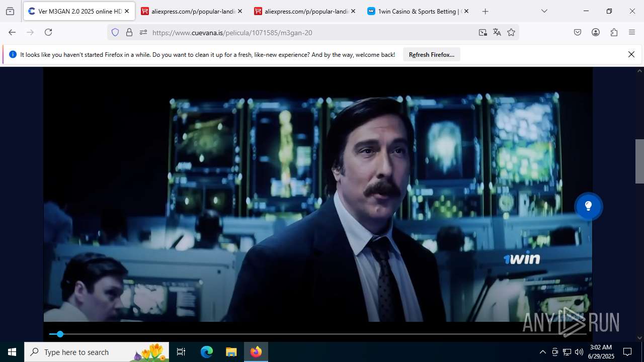Launch Microsoft Edge from taskbar
This screenshot has width=644, height=362.
coord(207,352)
